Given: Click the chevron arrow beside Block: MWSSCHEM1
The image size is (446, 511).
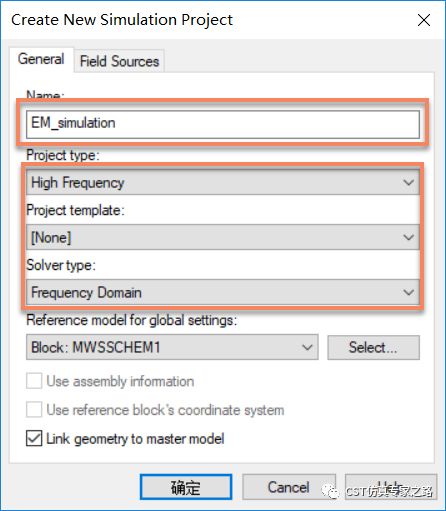Looking at the screenshot, I should pyautogui.click(x=307, y=347).
